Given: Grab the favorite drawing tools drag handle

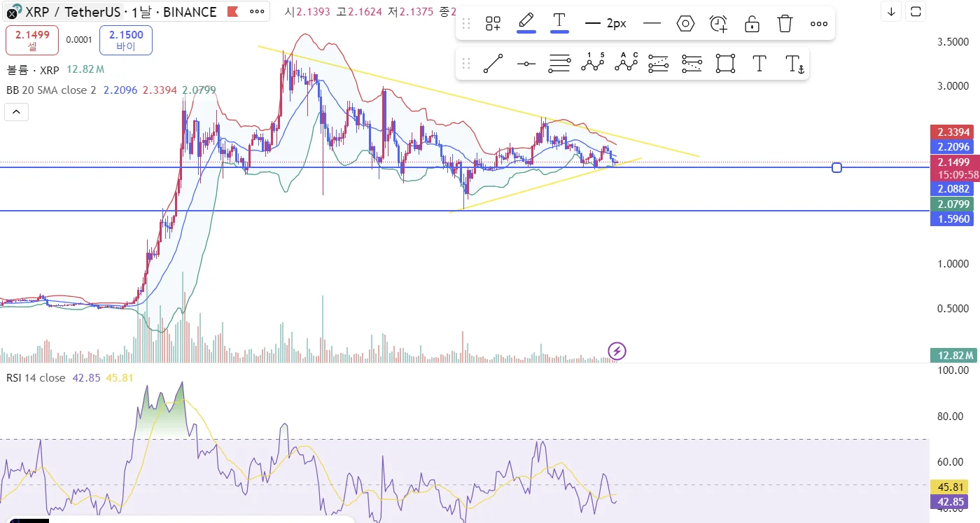Looking at the screenshot, I should (467, 64).
